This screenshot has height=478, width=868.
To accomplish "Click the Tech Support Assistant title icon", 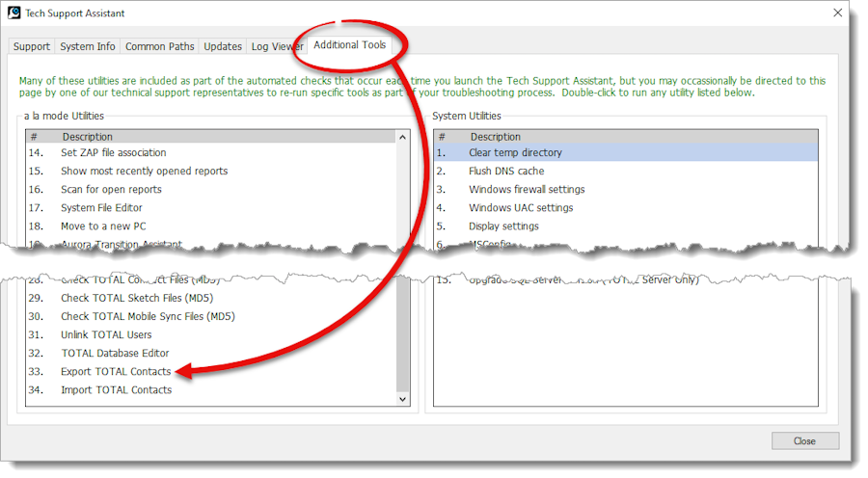I will click(14, 13).
